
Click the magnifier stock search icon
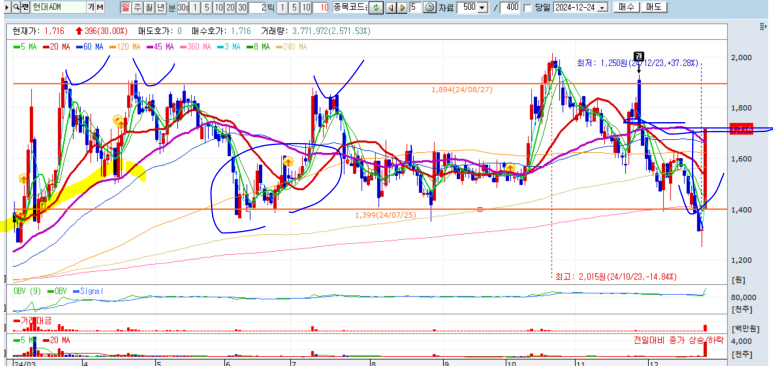[x=16, y=7]
